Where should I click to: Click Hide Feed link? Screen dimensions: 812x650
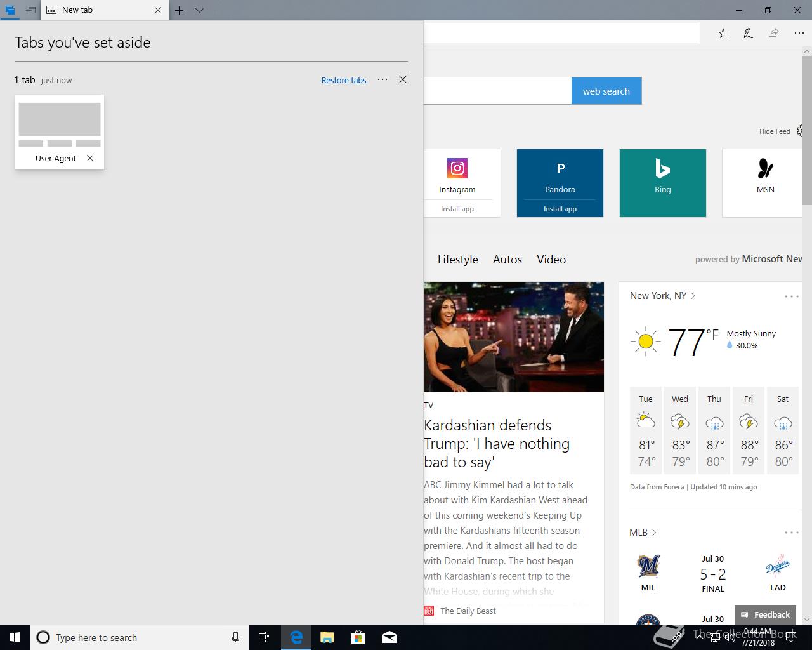(x=775, y=131)
